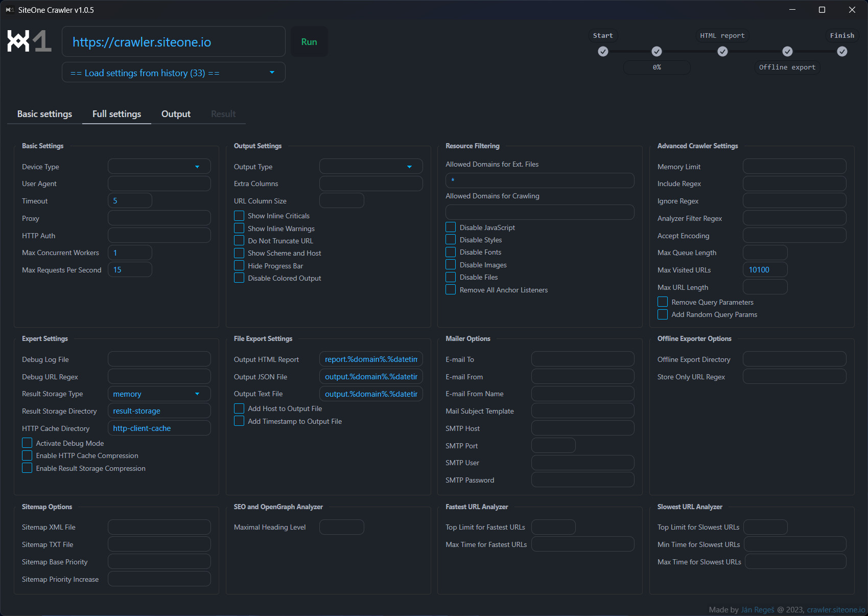Open Result Storage Type memory dropdown
The width and height of the screenshot is (868, 616).
[159, 394]
